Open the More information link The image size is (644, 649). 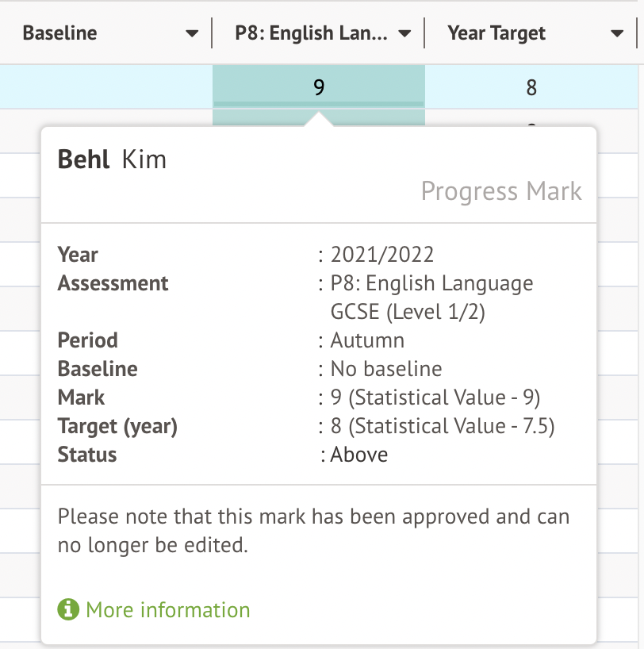tap(167, 610)
